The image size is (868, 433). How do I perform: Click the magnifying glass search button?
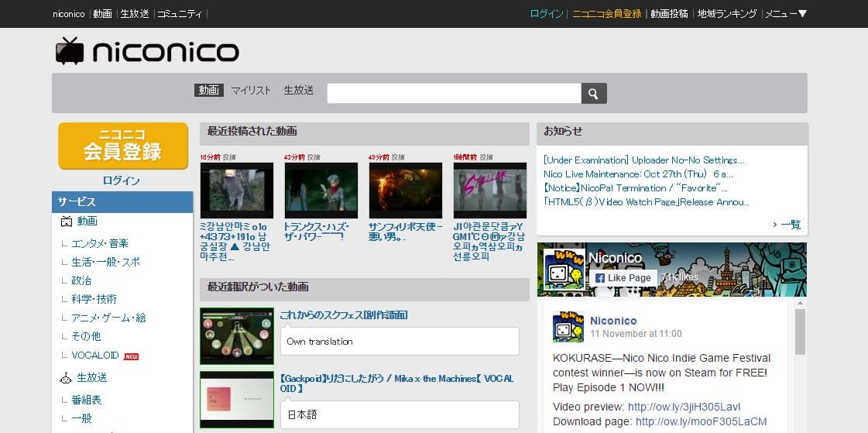point(594,94)
